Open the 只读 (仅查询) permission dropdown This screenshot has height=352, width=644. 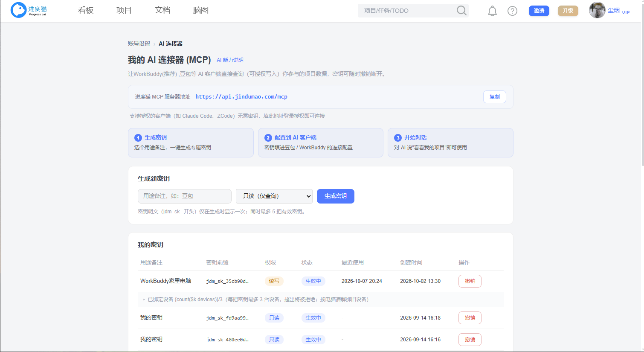[x=274, y=196]
